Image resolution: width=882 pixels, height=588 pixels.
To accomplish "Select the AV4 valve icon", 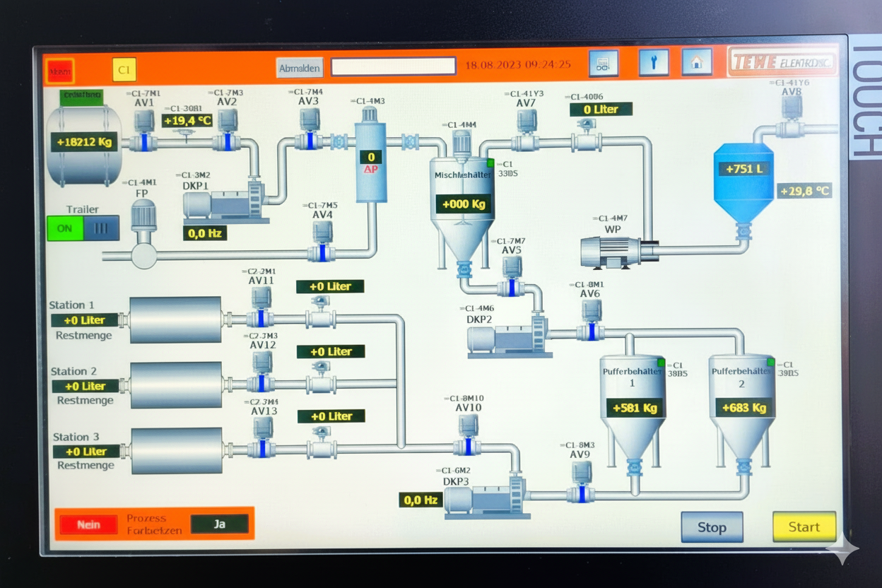I will [322, 242].
